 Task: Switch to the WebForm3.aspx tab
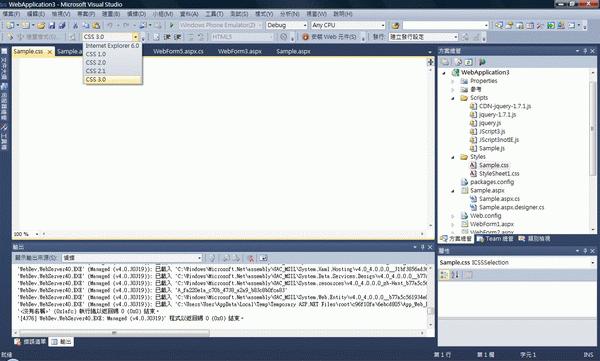[240, 51]
